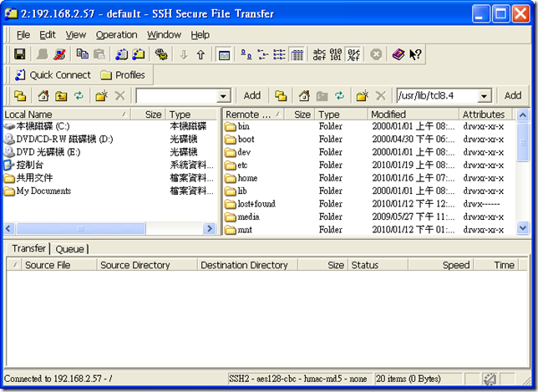Open the Help menu

pyautogui.click(x=200, y=34)
